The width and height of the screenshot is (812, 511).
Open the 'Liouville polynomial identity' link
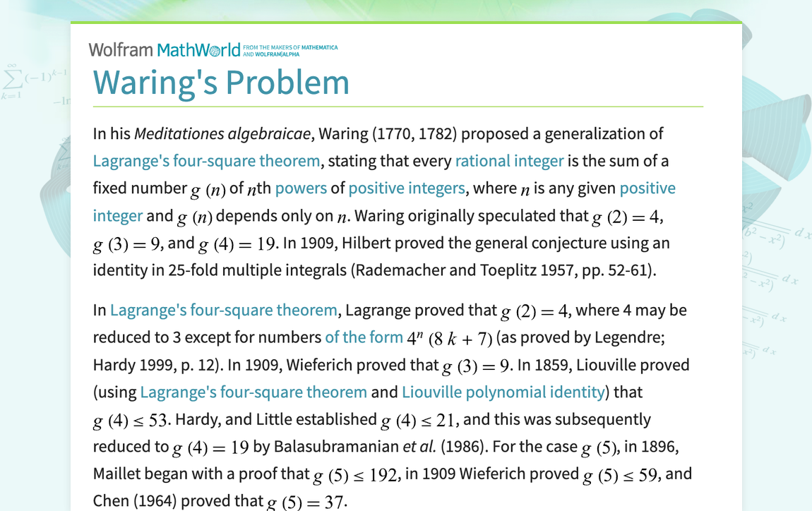503,392
